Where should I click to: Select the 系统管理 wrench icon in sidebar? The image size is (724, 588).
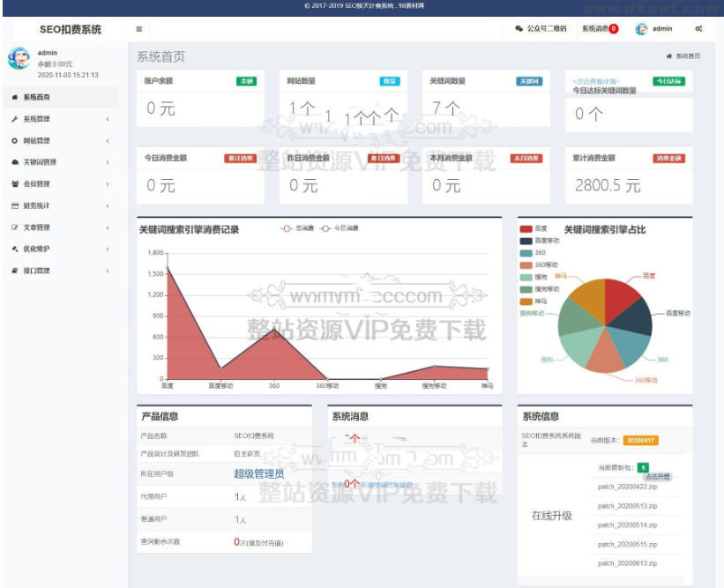point(14,118)
